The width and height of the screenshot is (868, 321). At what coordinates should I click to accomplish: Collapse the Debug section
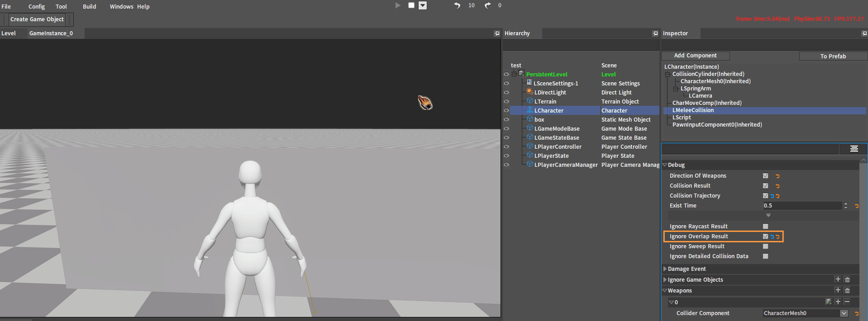tap(665, 165)
